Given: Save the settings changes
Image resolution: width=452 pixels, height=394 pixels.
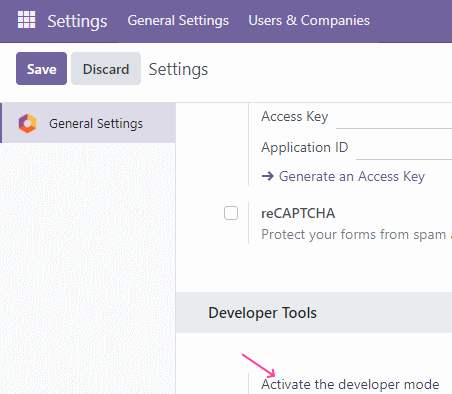Looking at the screenshot, I should click(41, 69).
